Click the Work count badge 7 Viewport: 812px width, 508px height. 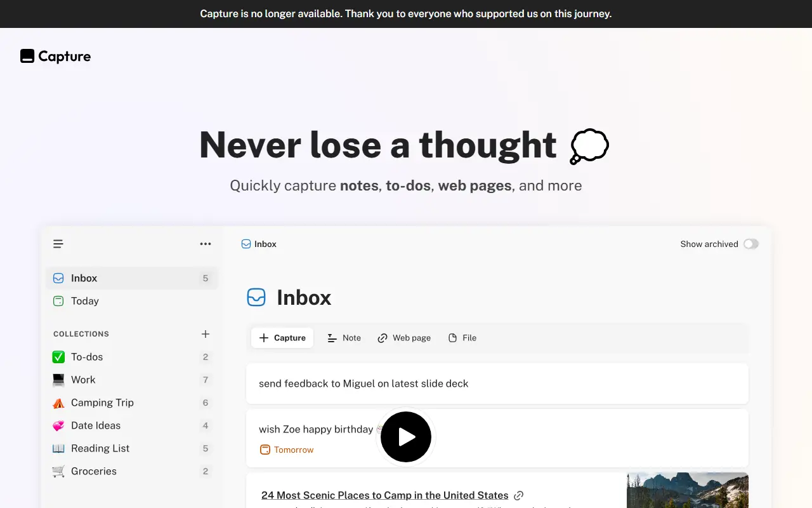(x=206, y=380)
